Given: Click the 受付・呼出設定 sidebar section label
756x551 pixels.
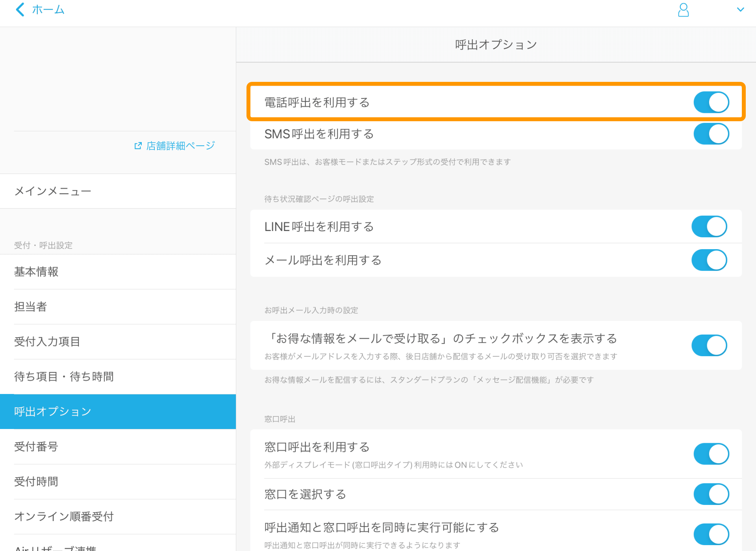Looking at the screenshot, I should [43, 246].
